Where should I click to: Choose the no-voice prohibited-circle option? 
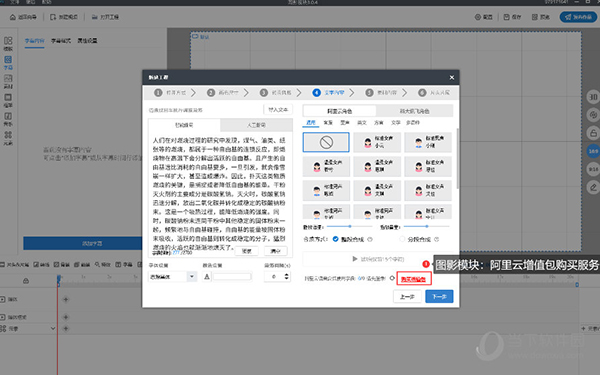click(326, 142)
